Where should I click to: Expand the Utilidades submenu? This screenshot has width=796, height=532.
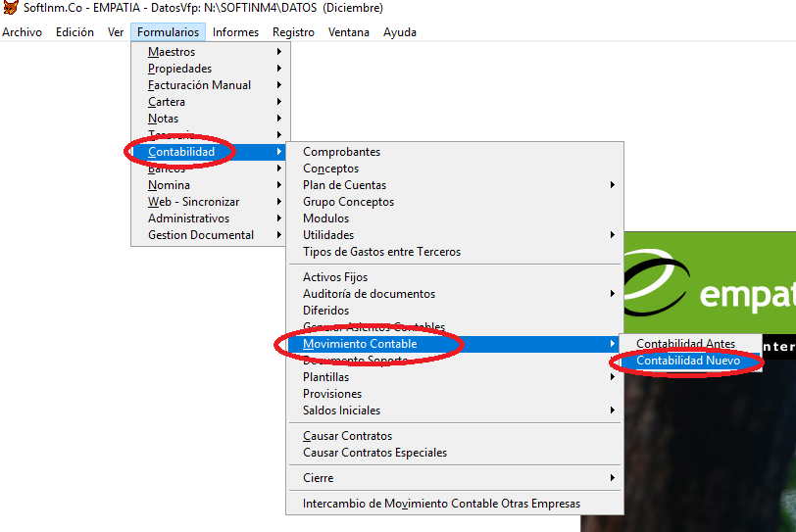(455, 235)
